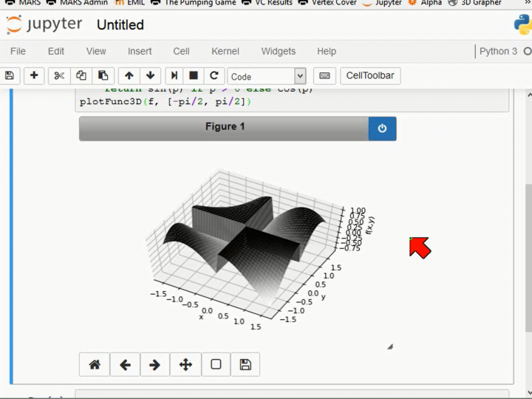
Task: Move selected cell up
Action: tap(129, 75)
